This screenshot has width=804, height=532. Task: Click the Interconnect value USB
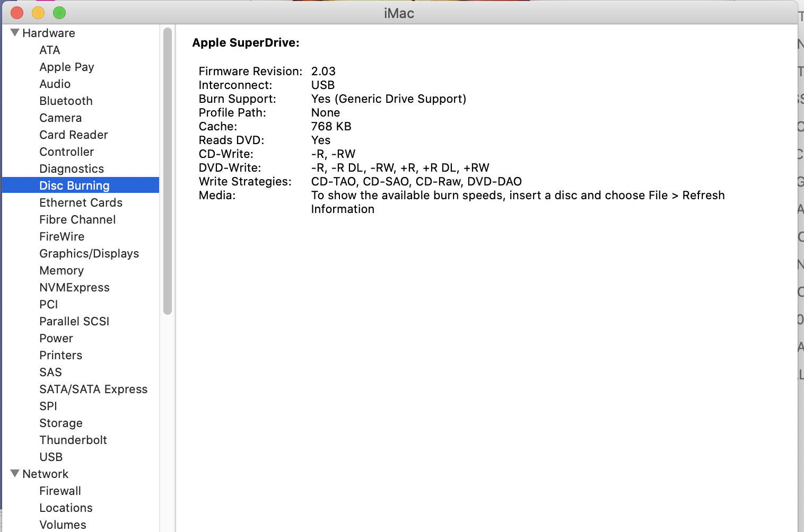(323, 85)
